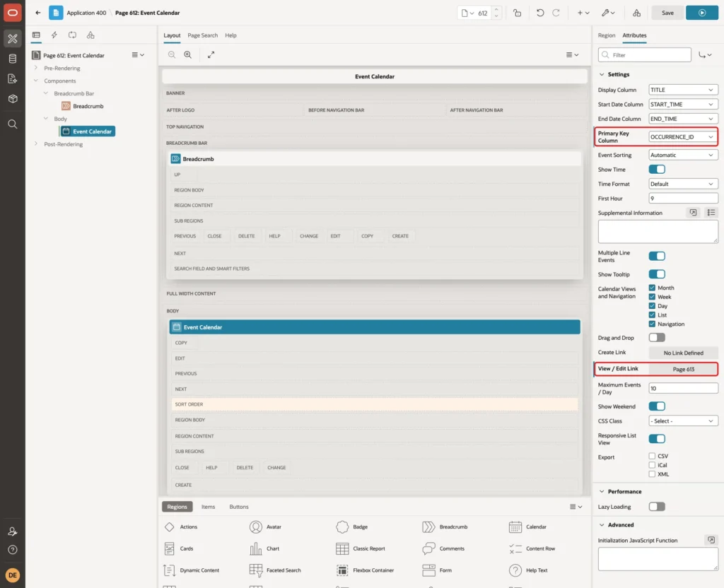724x588 pixels.
Task: Open SQL Workshop database icon
Action: click(13, 59)
